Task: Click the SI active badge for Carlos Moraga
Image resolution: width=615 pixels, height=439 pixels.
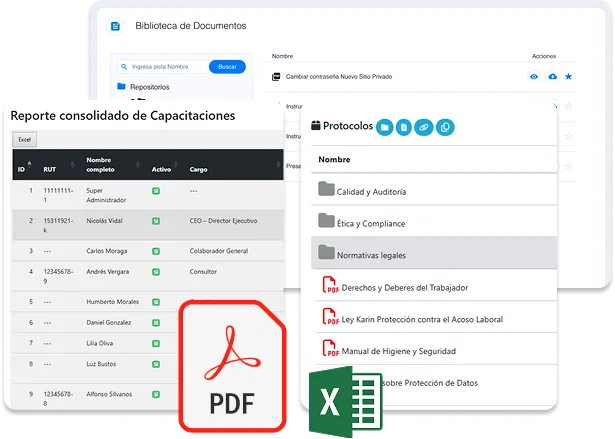Action: tap(156, 251)
